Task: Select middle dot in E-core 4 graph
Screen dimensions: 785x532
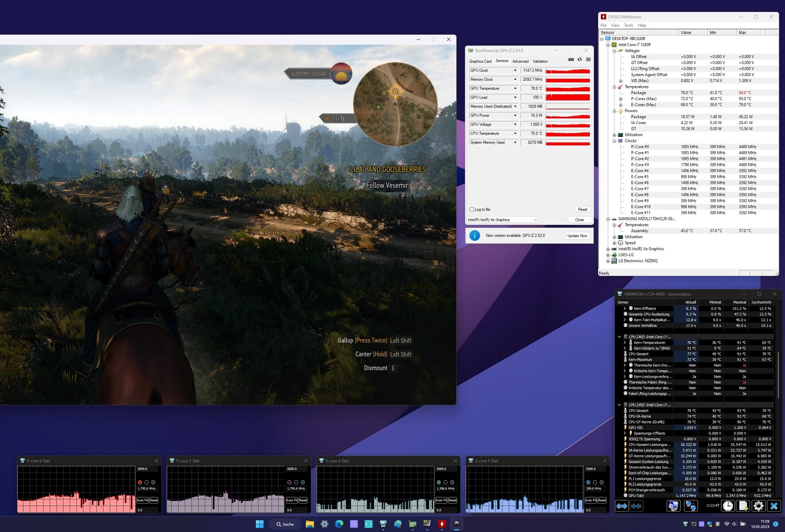Action: [446, 482]
